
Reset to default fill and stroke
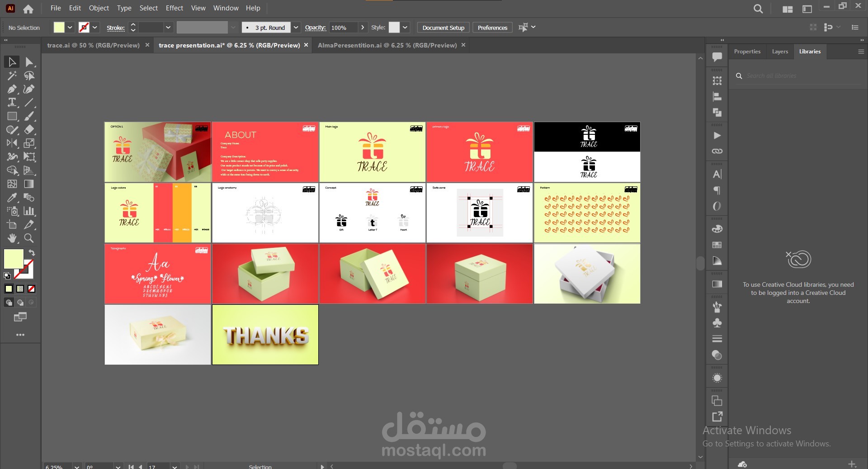pyautogui.click(x=7, y=275)
